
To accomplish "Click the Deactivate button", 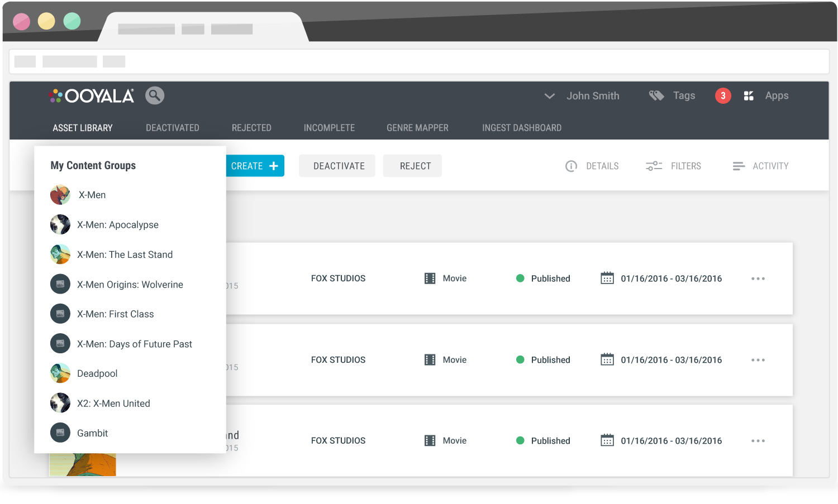I will coord(337,166).
